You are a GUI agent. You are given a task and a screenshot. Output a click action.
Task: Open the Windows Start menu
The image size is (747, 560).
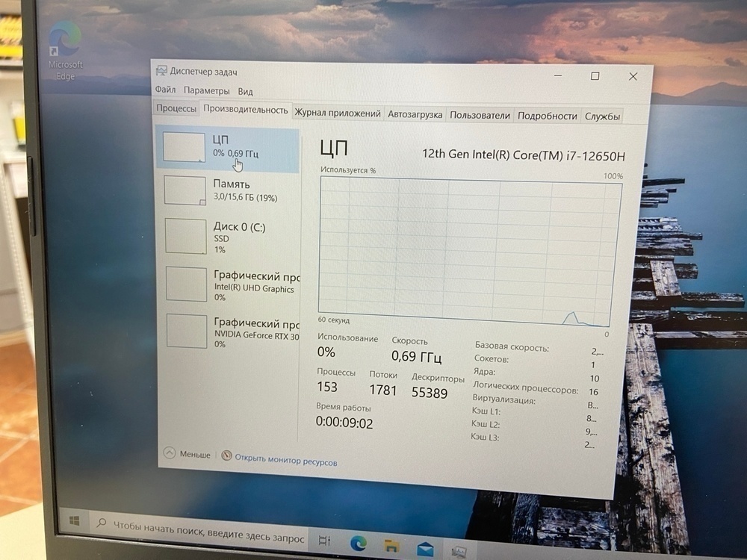74,520
